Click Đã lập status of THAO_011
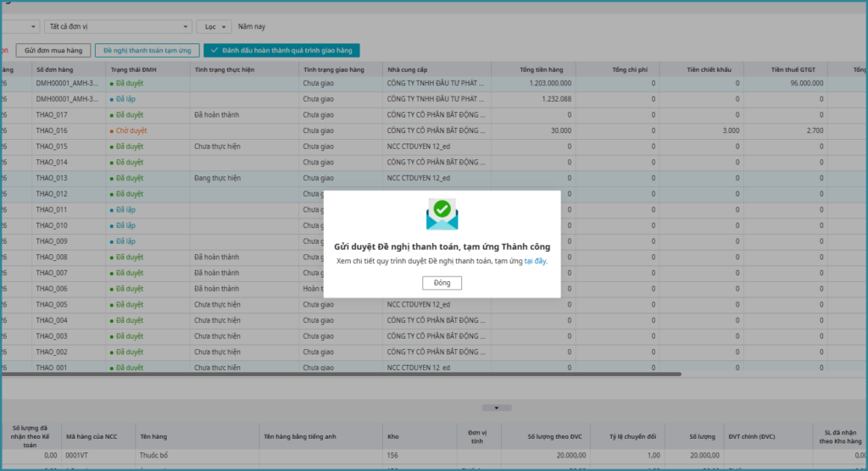868x471 pixels. coord(125,210)
